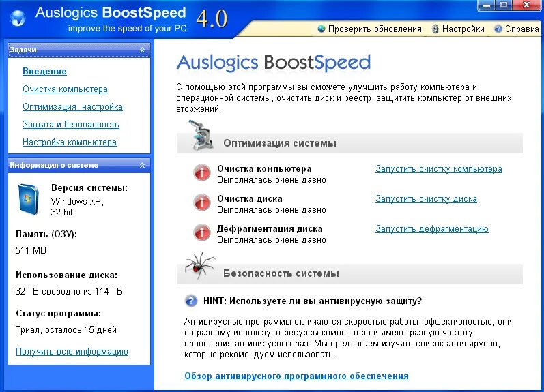Click the blue question icon next to HINT
The image size is (544, 392).
(191, 301)
